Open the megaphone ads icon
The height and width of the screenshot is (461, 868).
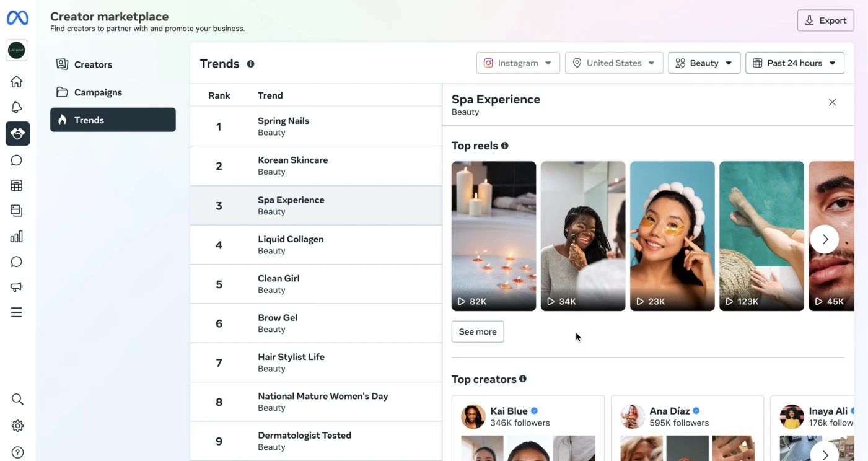(17, 287)
